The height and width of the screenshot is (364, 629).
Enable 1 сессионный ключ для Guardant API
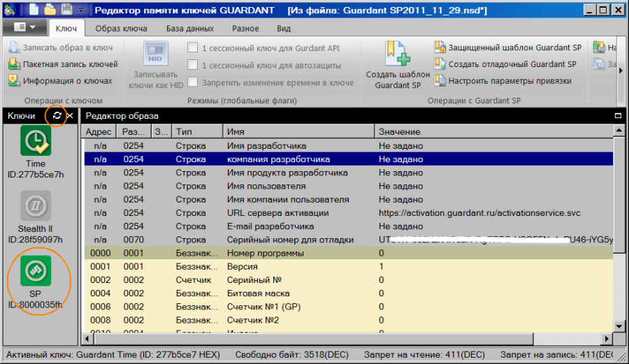(x=193, y=48)
